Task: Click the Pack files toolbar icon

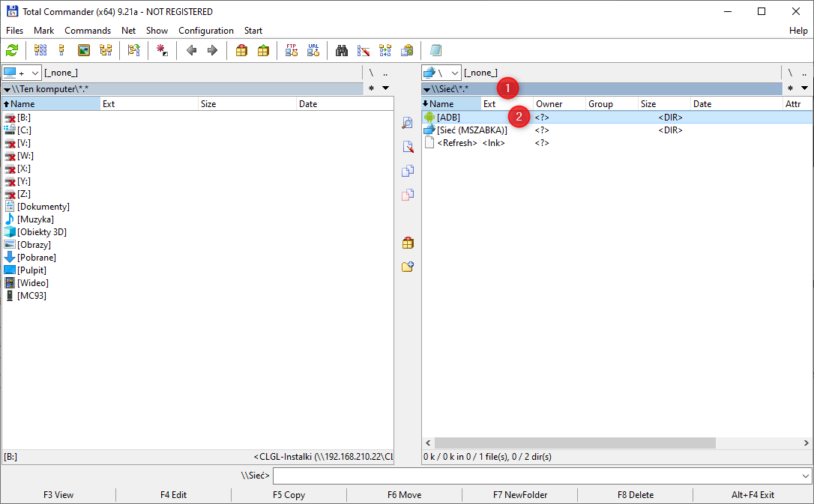Action: click(x=241, y=51)
